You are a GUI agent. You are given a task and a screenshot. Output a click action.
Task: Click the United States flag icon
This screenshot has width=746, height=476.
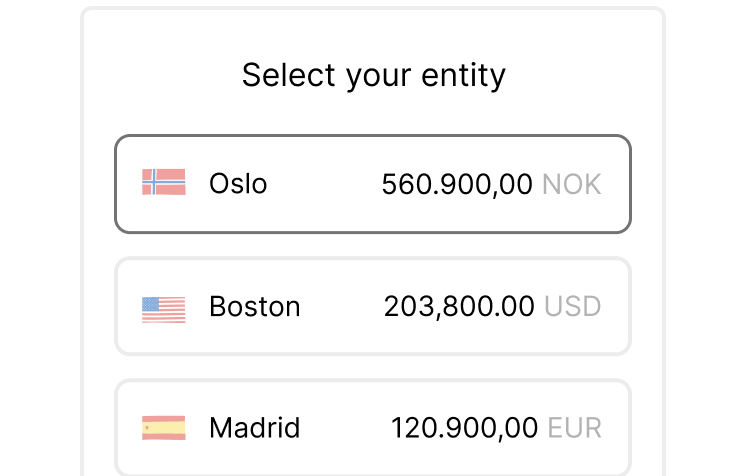163,307
